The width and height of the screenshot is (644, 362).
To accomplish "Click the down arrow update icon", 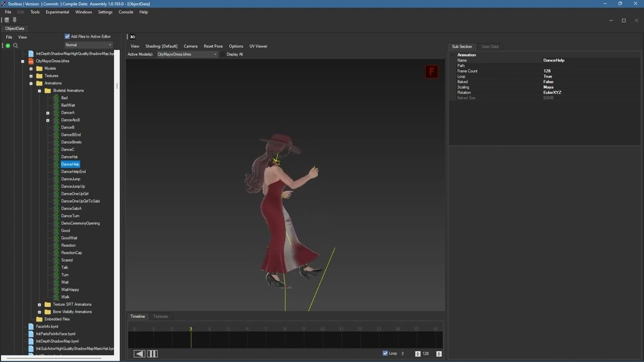I will coord(15,20).
